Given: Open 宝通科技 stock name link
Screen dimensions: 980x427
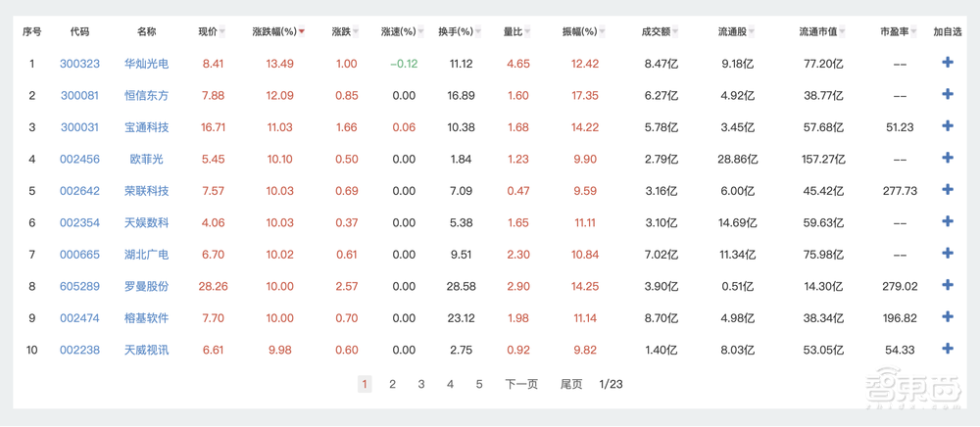Looking at the screenshot, I should pos(147,126).
